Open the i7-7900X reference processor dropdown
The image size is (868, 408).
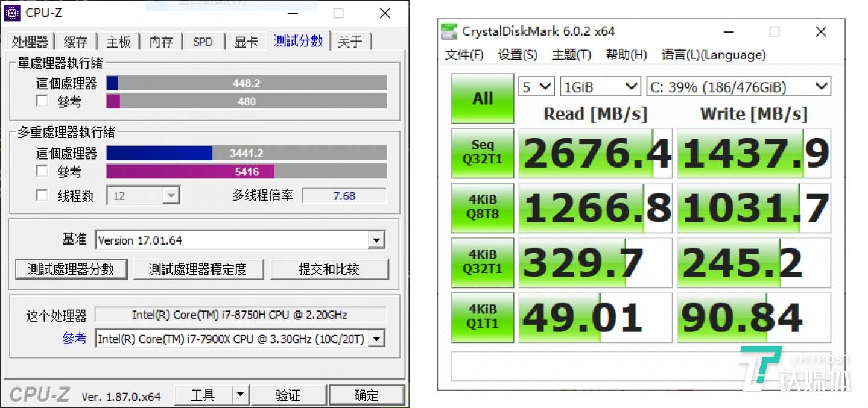coord(240,339)
